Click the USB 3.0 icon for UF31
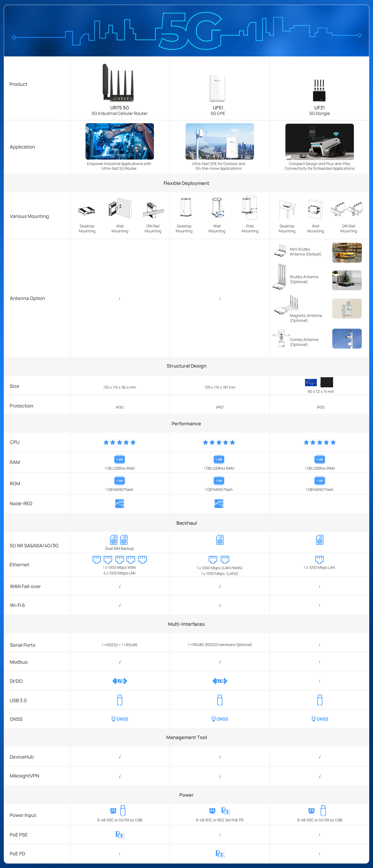The width and height of the screenshot is (373, 868). (x=319, y=700)
